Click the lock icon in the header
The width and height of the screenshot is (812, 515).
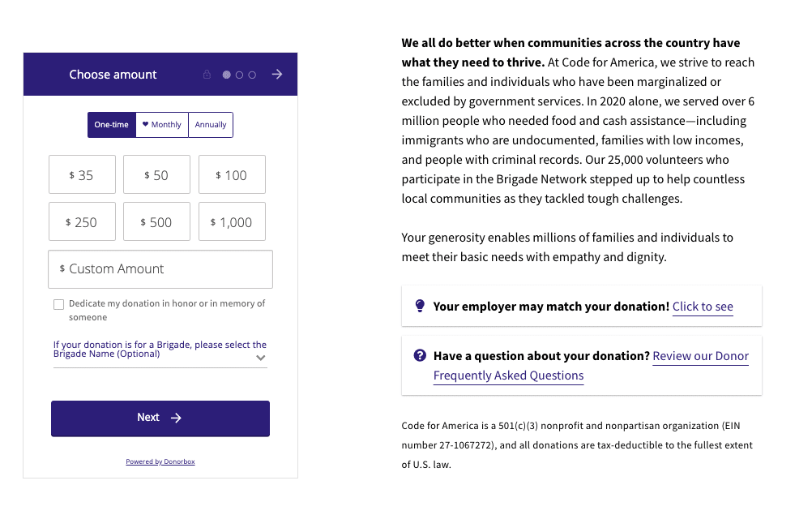[x=207, y=75]
